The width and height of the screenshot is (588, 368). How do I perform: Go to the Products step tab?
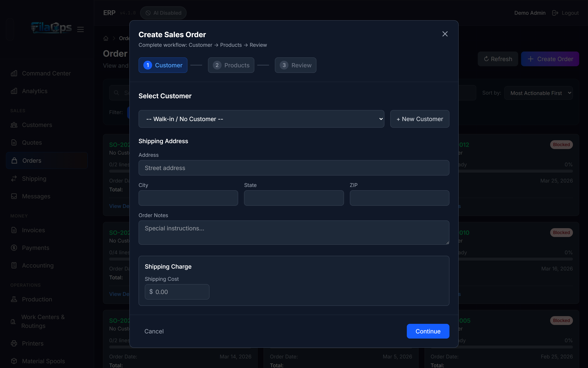(x=231, y=65)
